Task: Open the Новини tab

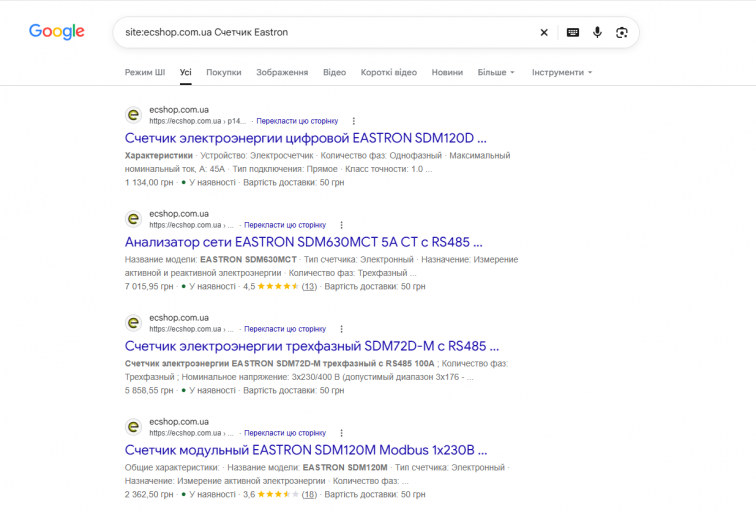Action: 447,72
